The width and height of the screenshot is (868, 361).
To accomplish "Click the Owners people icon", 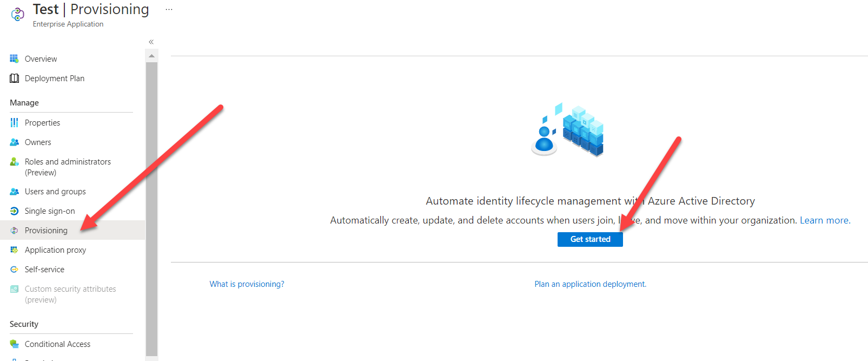I will pyautogui.click(x=14, y=142).
